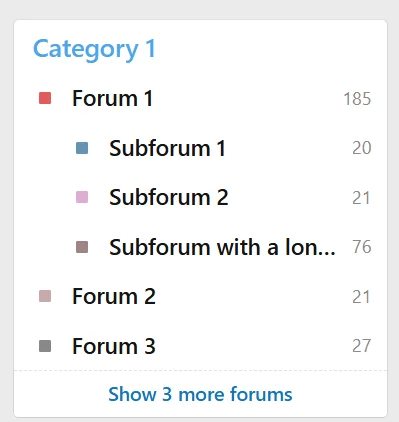Click the brown-gray square beside the truncated subforum
The image size is (399, 422).
pos(82,247)
